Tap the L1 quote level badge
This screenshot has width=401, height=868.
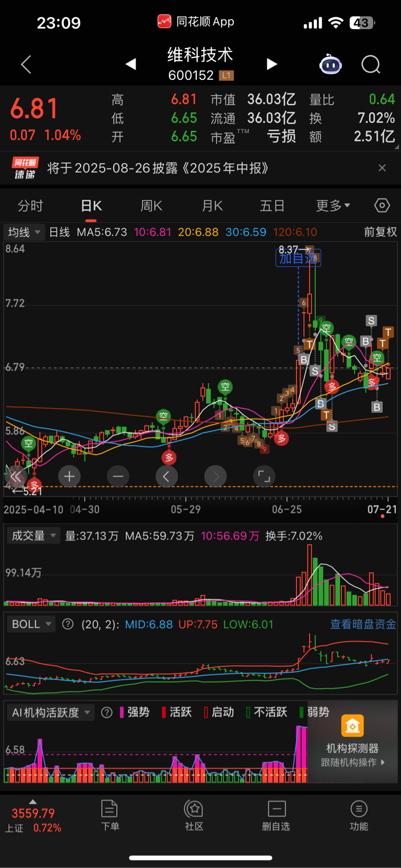pos(226,76)
